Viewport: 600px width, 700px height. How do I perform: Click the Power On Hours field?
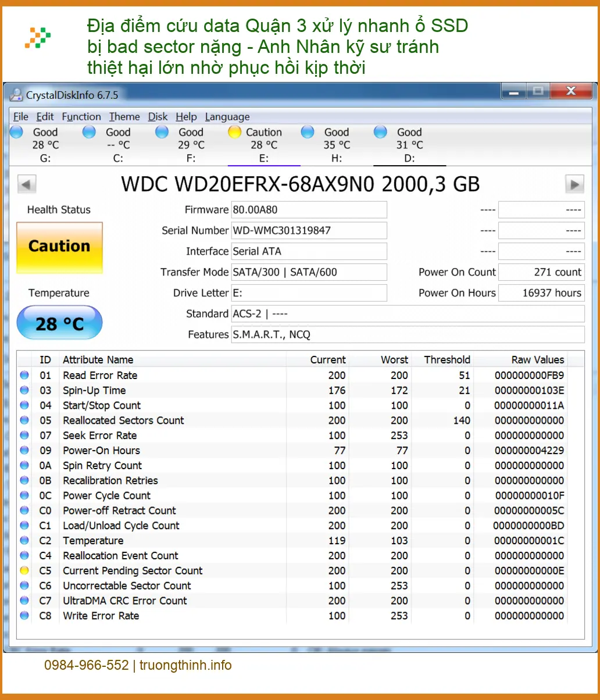pyautogui.click(x=541, y=293)
